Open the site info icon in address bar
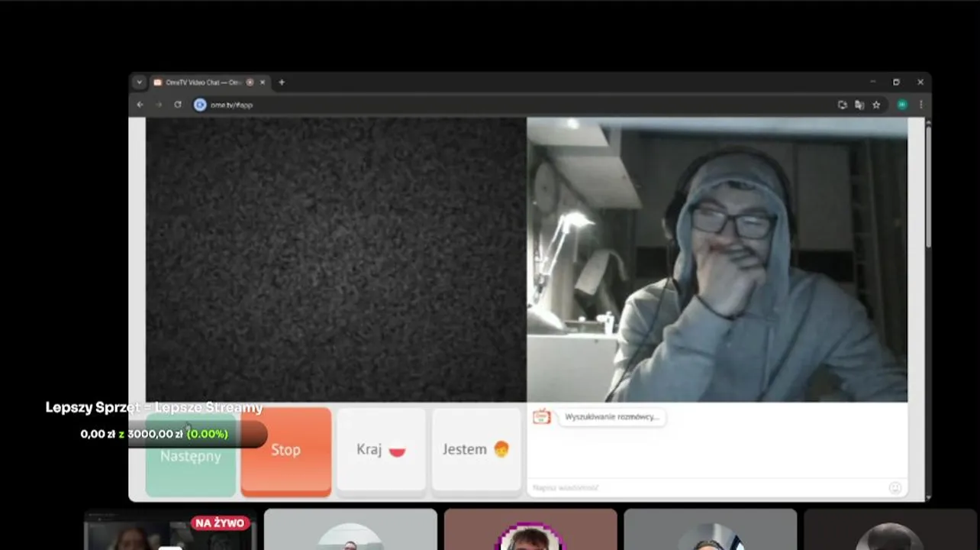This screenshot has height=550, width=980. coord(200,105)
